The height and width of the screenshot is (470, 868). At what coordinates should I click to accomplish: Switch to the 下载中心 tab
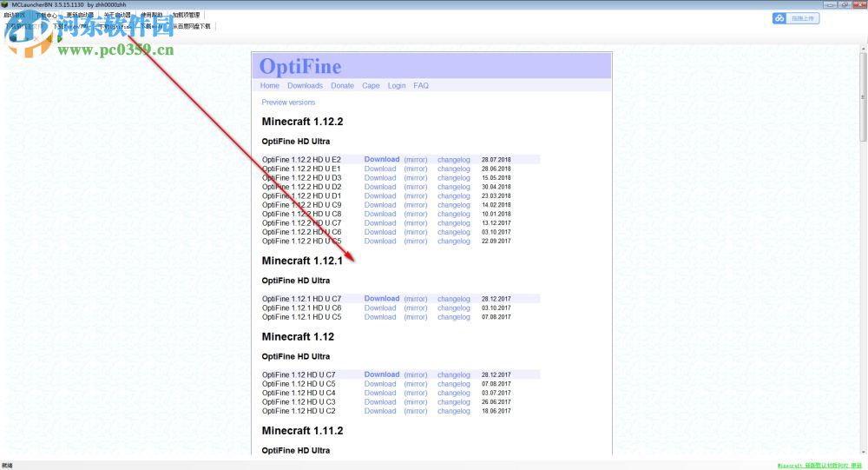coord(47,15)
